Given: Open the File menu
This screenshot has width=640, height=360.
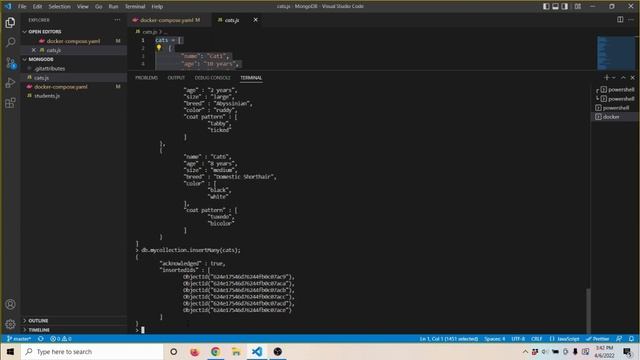Looking at the screenshot, I should click(22, 7).
